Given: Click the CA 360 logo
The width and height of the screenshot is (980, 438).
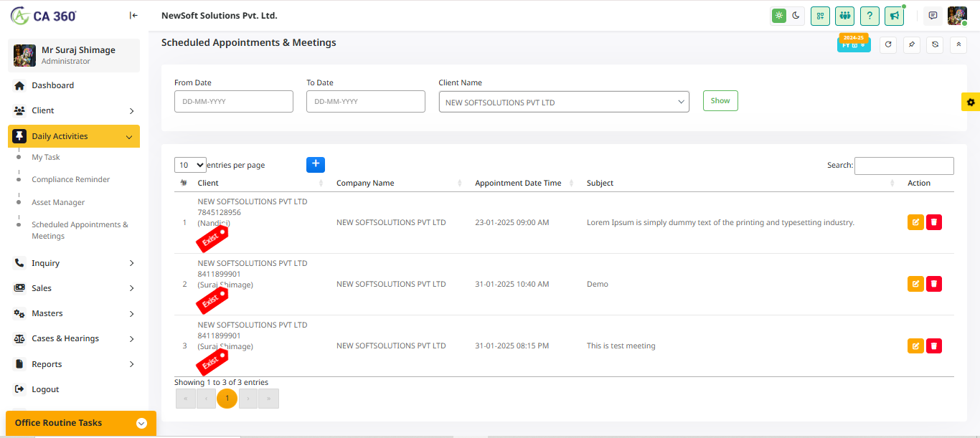Looking at the screenshot, I should tap(44, 15).
